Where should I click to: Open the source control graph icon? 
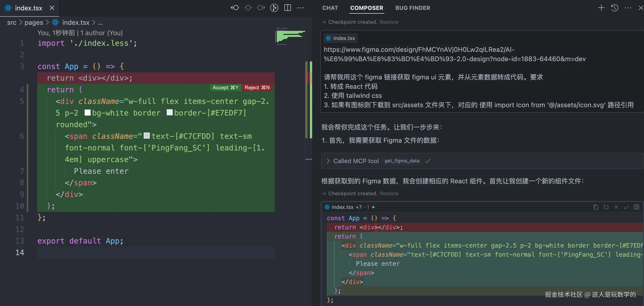click(x=274, y=8)
